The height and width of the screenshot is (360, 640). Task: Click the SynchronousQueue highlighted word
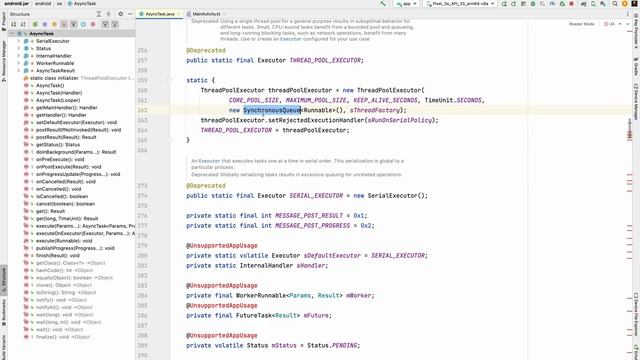272,110
